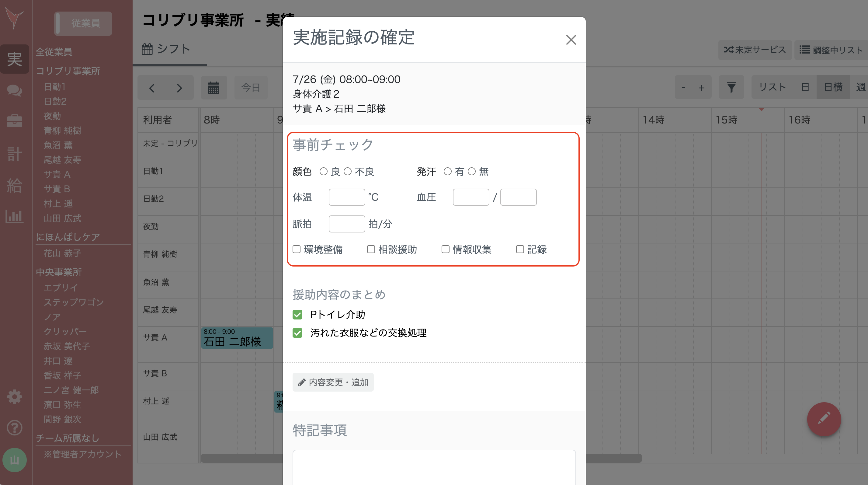The height and width of the screenshot is (485, 868).
Task: Click the 体温 temperature input field
Action: click(x=346, y=197)
